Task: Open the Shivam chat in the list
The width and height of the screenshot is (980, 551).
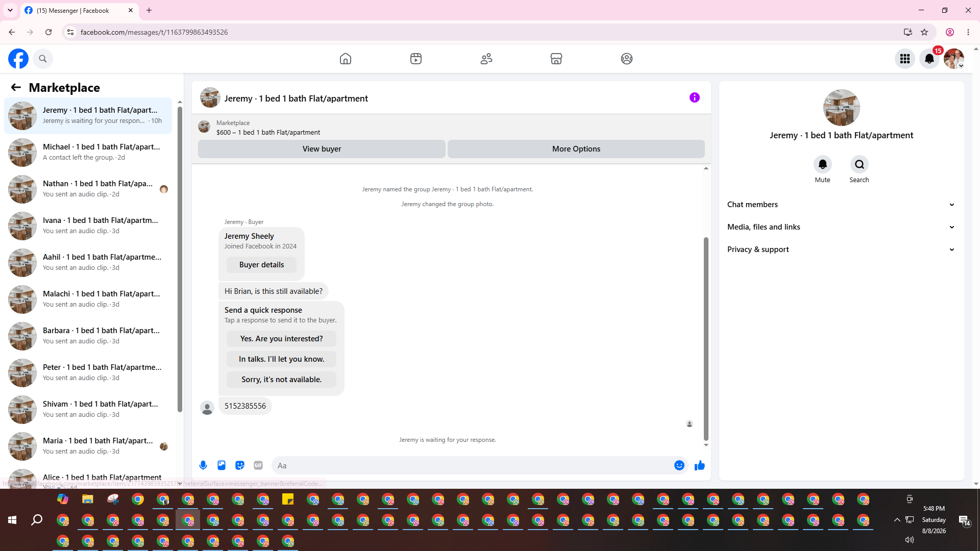Action: coord(88,410)
